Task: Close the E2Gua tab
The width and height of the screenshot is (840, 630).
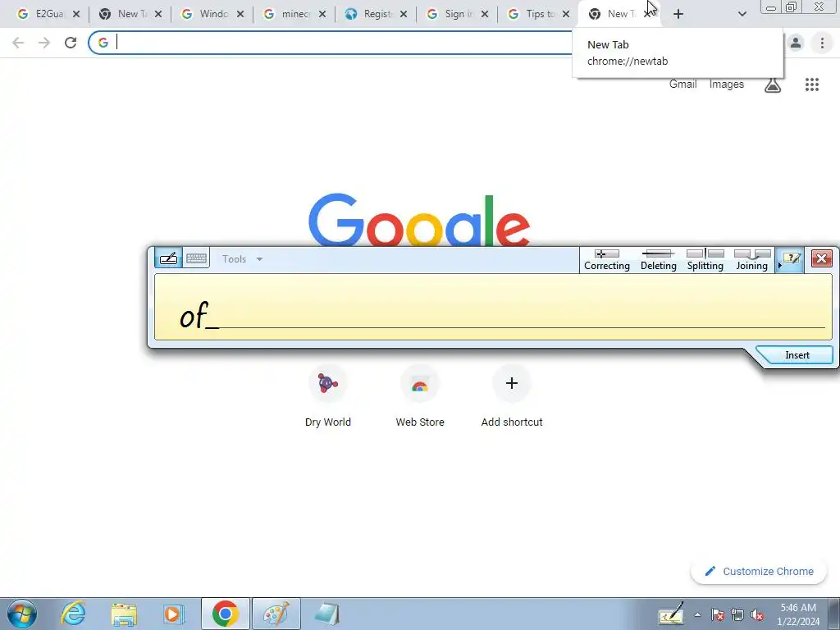Action: click(76, 14)
